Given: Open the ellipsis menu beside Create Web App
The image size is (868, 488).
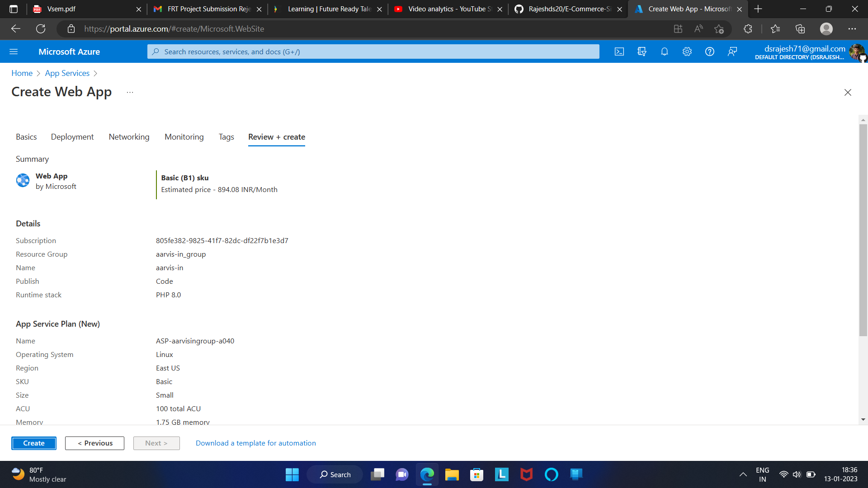Looking at the screenshot, I should (130, 92).
